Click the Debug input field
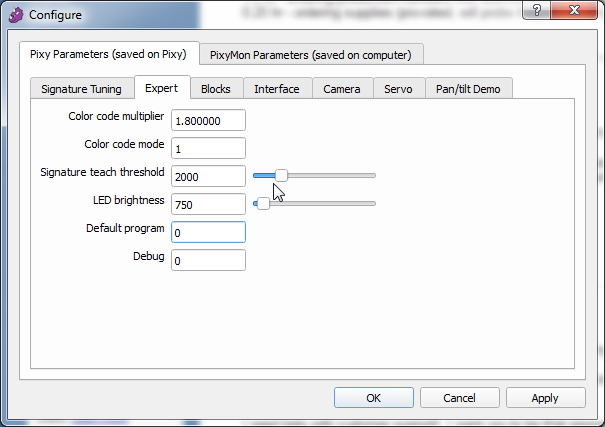Viewport: 605px width, 427px height. point(208,260)
